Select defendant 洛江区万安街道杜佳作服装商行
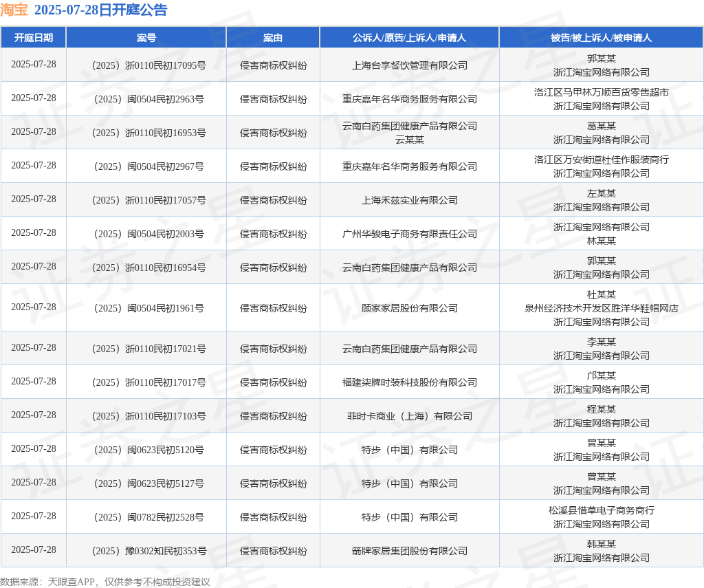The width and height of the screenshot is (704, 588). tap(601, 160)
